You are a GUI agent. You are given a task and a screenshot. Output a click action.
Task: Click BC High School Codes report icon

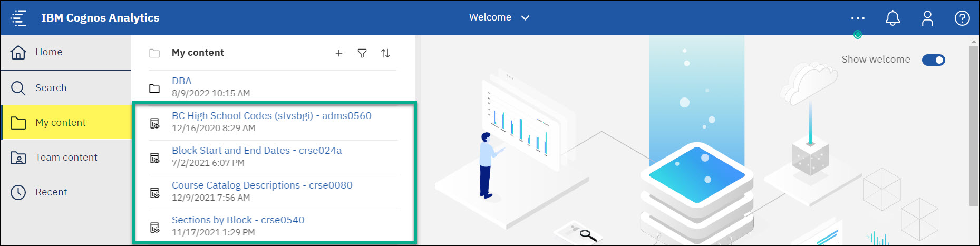[154, 123]
